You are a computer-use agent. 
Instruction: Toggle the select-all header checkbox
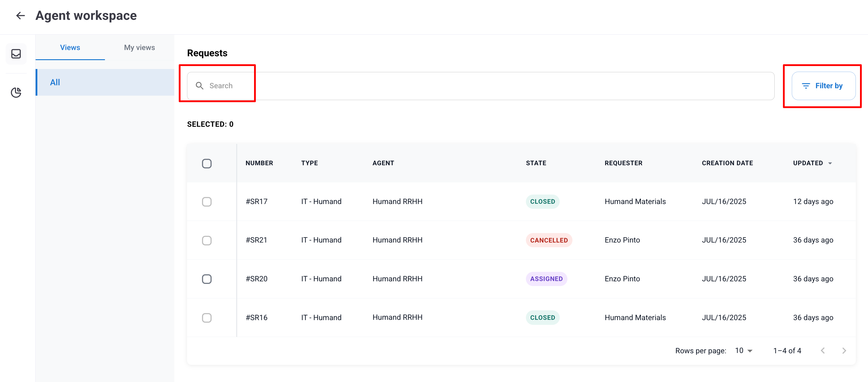(207, 163)
